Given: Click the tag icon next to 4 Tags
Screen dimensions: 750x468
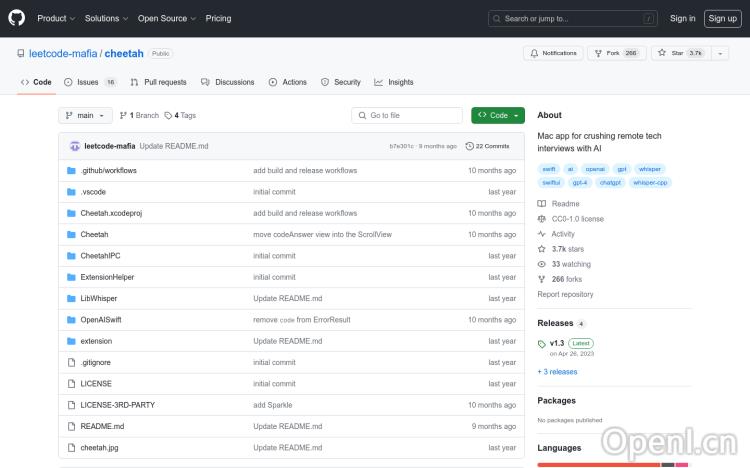Looking at the screenshot, I should point(168,115).
